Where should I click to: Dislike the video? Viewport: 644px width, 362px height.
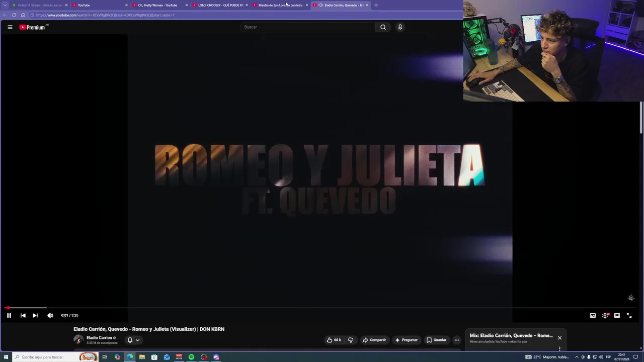click(351, 340)
